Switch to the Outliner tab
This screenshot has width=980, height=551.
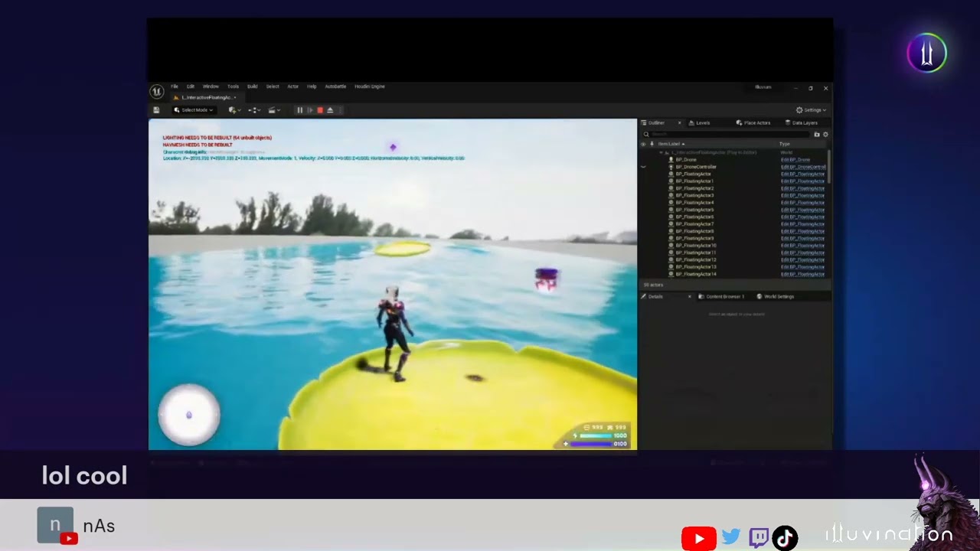(x=657, y=122)
